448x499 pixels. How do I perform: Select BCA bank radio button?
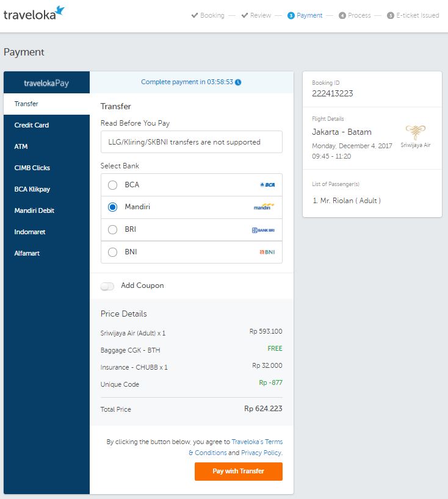(x=112, y=185)
